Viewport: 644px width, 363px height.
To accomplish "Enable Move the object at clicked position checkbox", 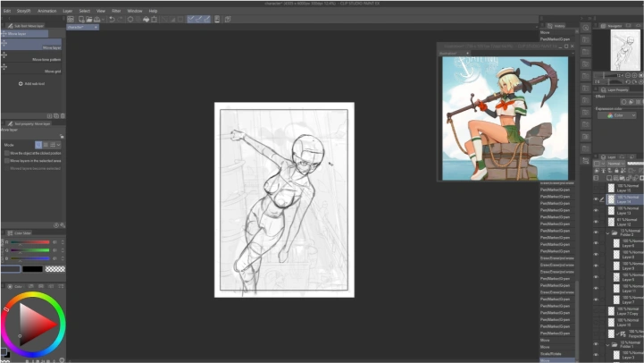I will tap(6, 153).
